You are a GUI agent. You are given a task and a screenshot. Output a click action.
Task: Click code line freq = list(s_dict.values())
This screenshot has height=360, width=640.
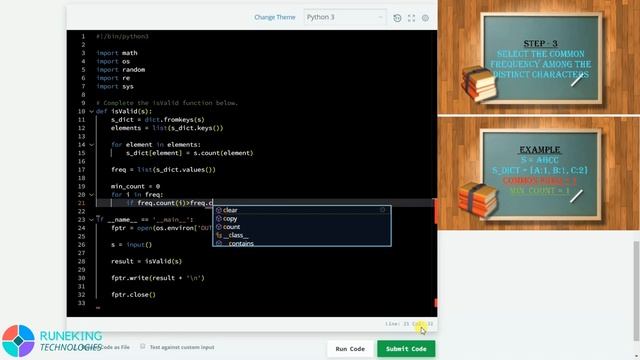click(163, 170)
